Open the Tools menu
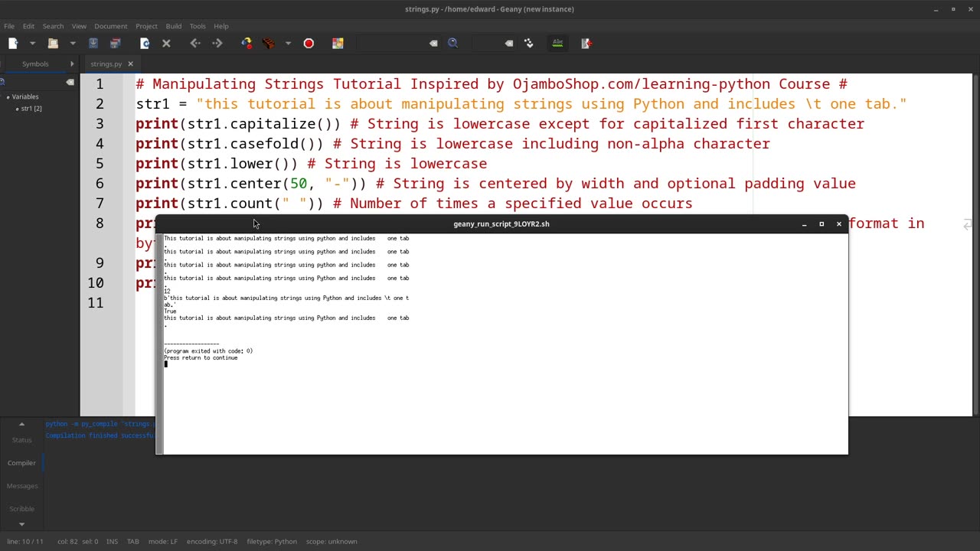This screenshot has width=980, height=551. (x=198, y=26)
